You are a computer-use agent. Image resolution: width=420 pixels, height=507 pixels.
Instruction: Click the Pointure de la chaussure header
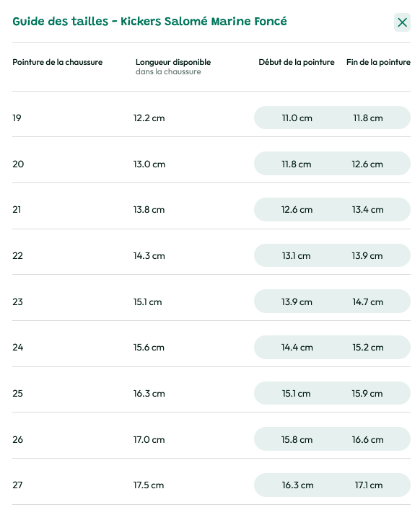point(57,62)
